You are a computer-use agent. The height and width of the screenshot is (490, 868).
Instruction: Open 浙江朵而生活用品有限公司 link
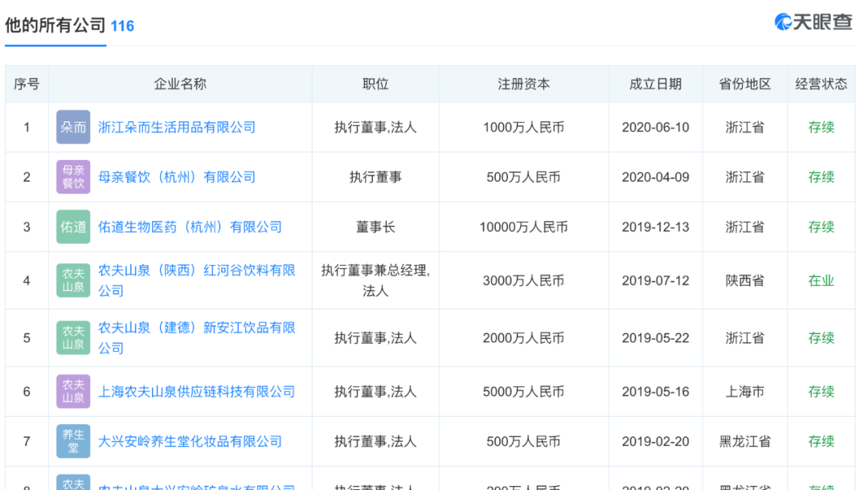pyautogui.click(x=177, y=127)
